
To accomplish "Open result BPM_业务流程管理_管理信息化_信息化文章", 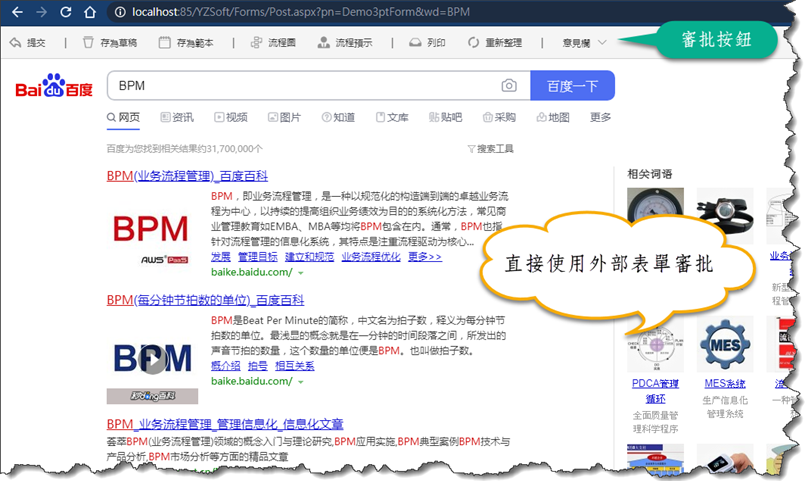I will coord(225,425).
